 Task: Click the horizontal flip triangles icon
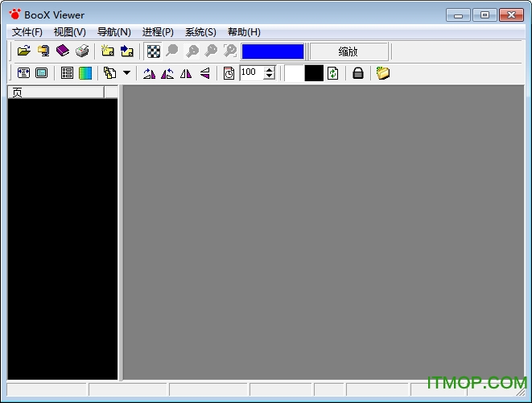(x=186, y=73)
